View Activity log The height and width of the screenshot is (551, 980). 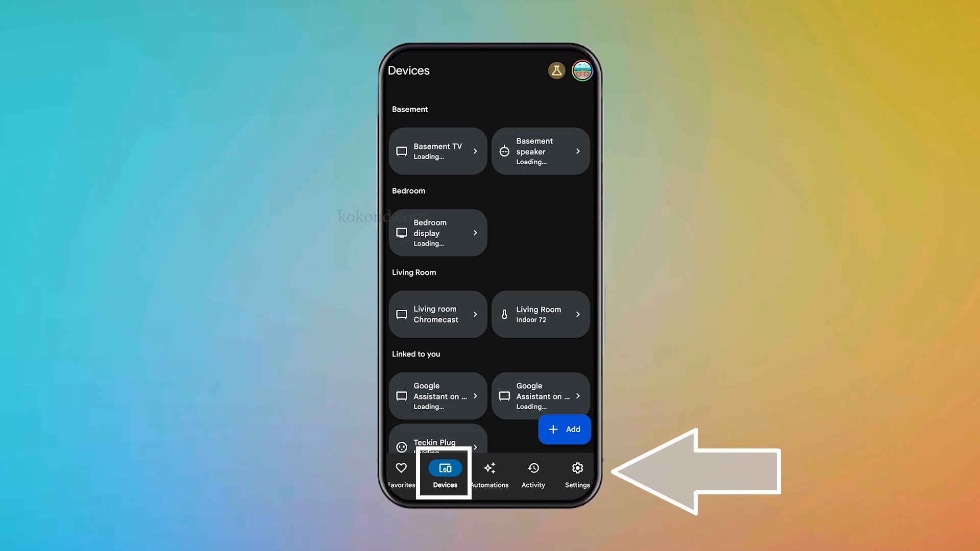(533, 473)
